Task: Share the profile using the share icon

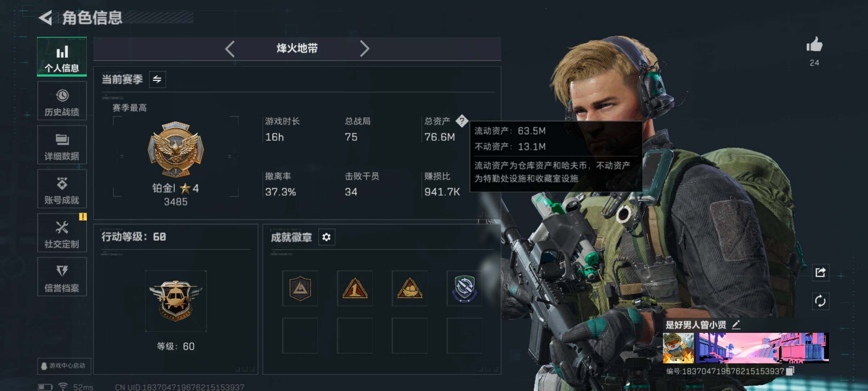Action: (820, 272)
